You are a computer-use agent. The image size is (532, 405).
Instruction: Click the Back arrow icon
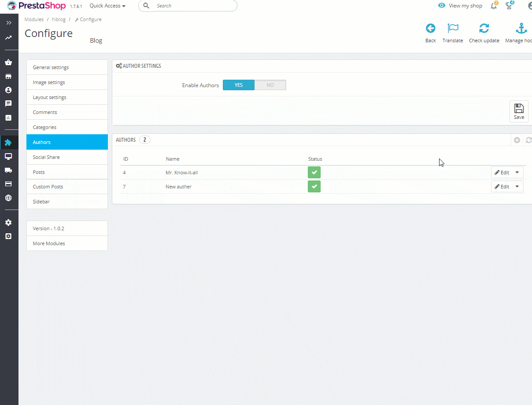point(430,29)
